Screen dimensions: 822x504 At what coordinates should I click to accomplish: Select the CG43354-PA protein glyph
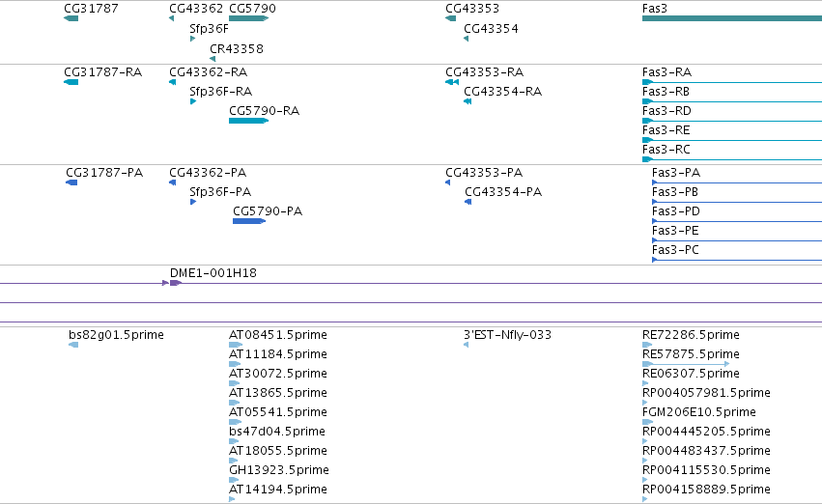tap(468, 202)
